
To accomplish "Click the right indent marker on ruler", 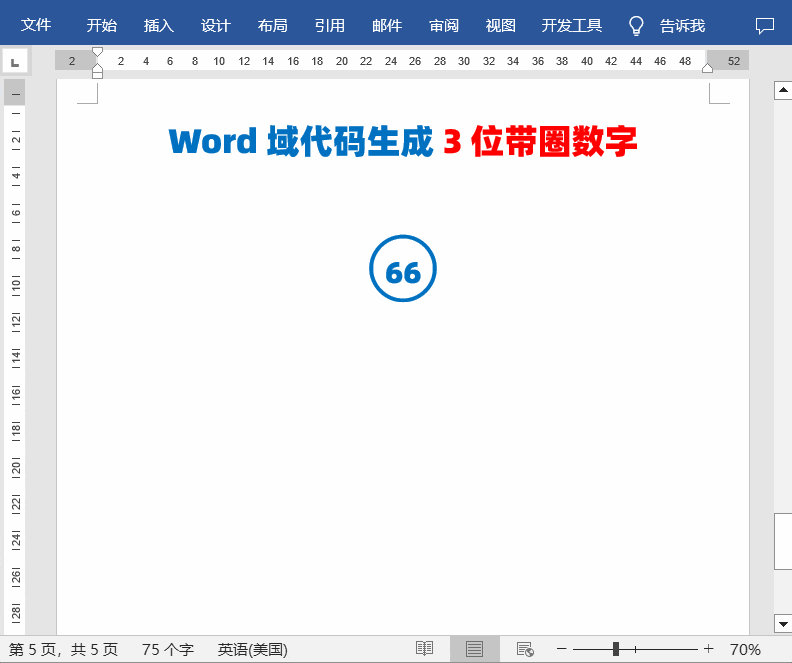I will click(x=707, y=68).
